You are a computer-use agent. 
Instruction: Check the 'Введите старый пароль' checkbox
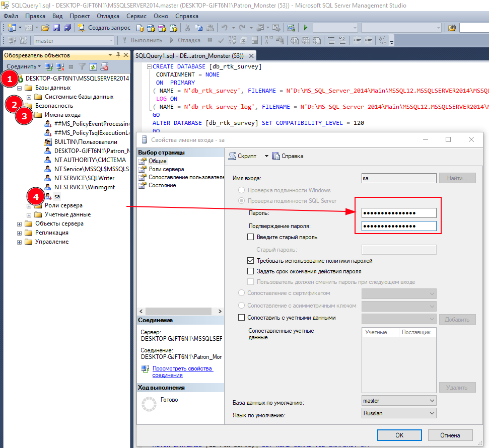[250, 237]
